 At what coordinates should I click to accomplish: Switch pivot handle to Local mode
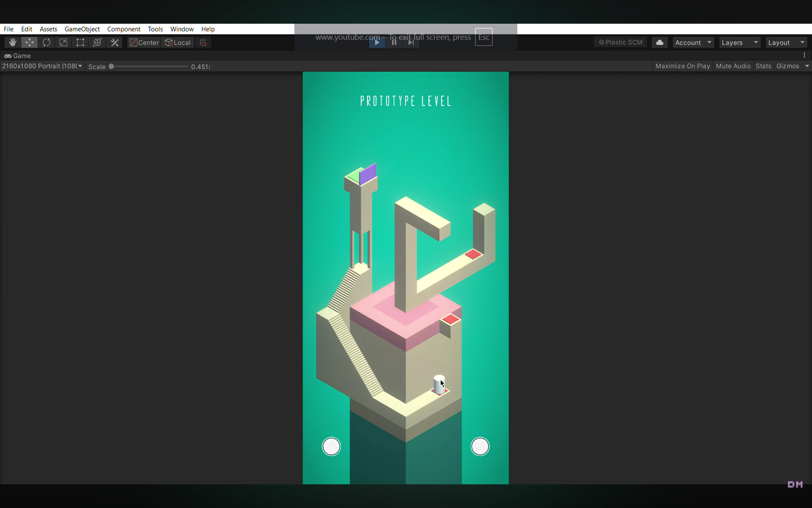(178, 42)
